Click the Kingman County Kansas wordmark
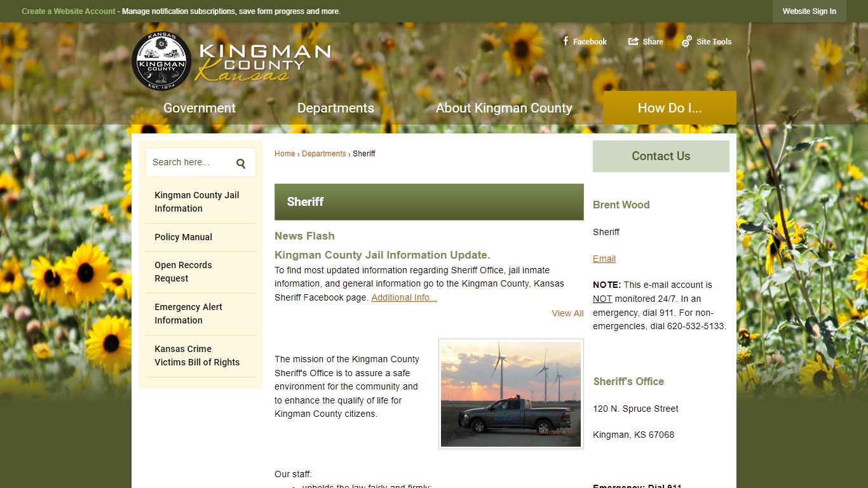 263,62
